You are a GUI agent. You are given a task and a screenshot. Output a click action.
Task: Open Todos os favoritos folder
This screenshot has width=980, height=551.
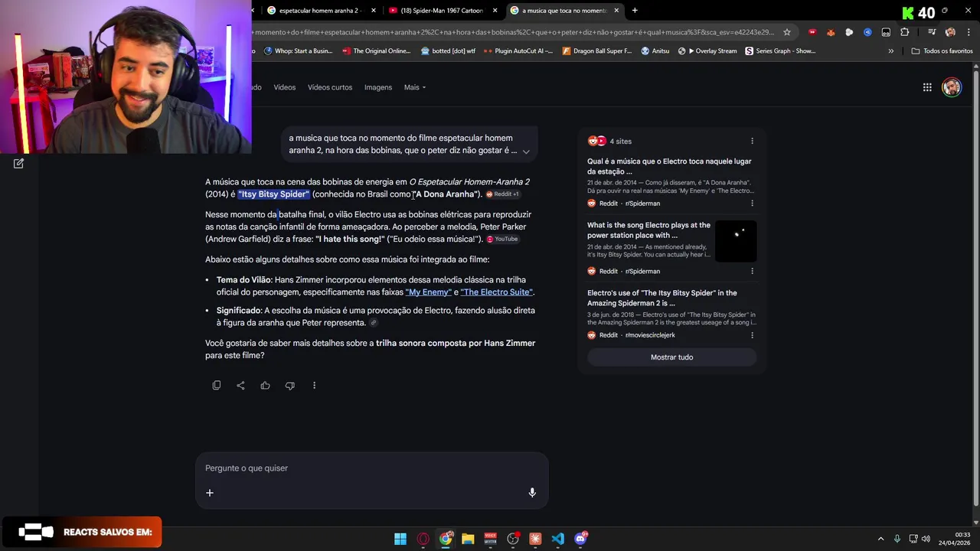tap(942, 51)
